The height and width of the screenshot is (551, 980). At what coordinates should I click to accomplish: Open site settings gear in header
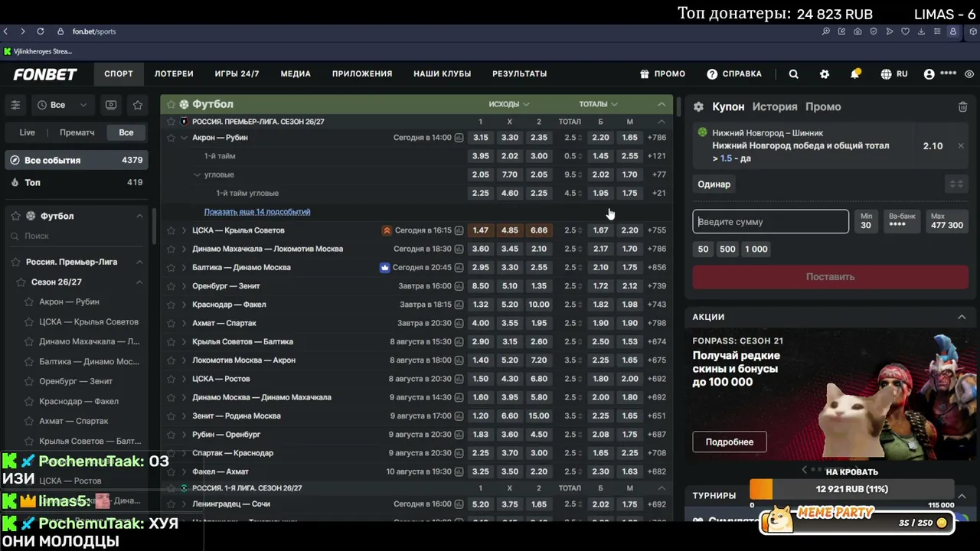[825, 74]
